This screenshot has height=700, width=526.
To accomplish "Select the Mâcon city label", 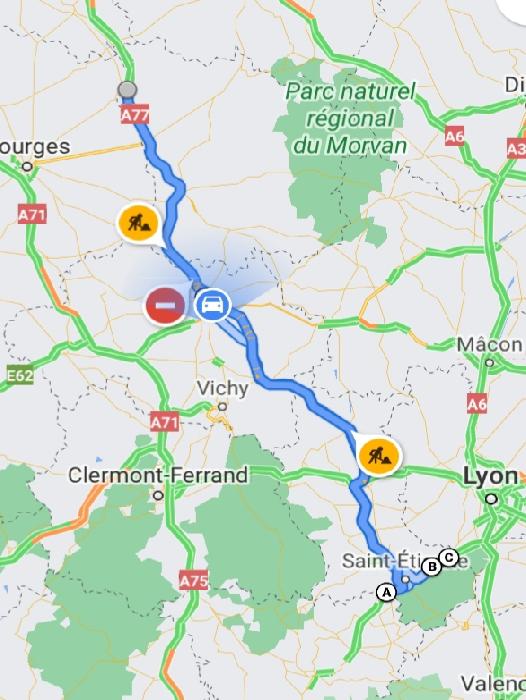I will coord(489,345).
